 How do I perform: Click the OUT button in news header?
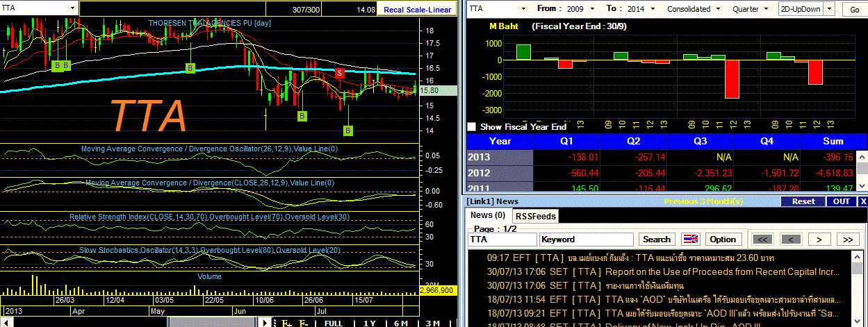click(x=842, y=201)
